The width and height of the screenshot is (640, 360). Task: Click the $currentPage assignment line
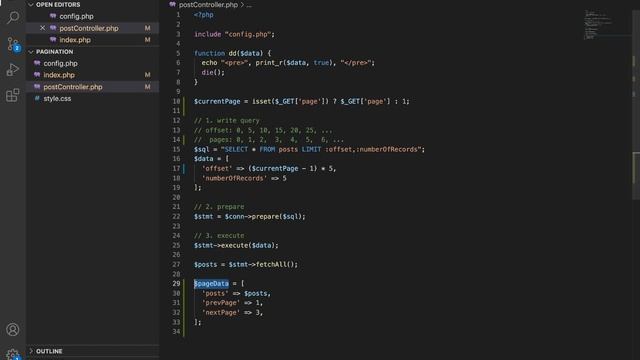tap(301, 101)
